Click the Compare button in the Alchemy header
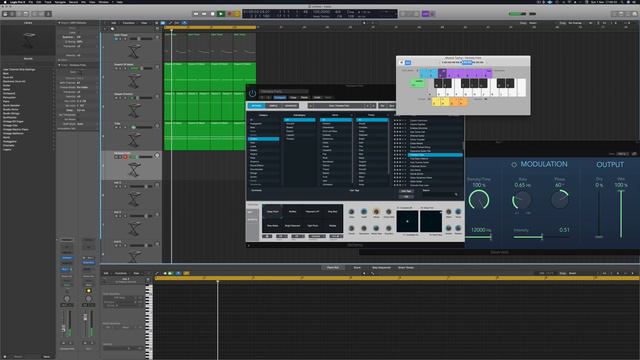 coord(280,98)
